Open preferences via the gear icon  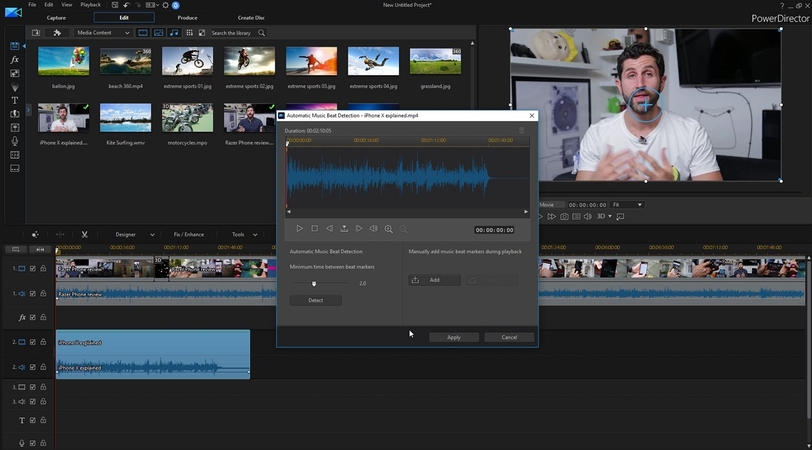(x=165, y=5)
